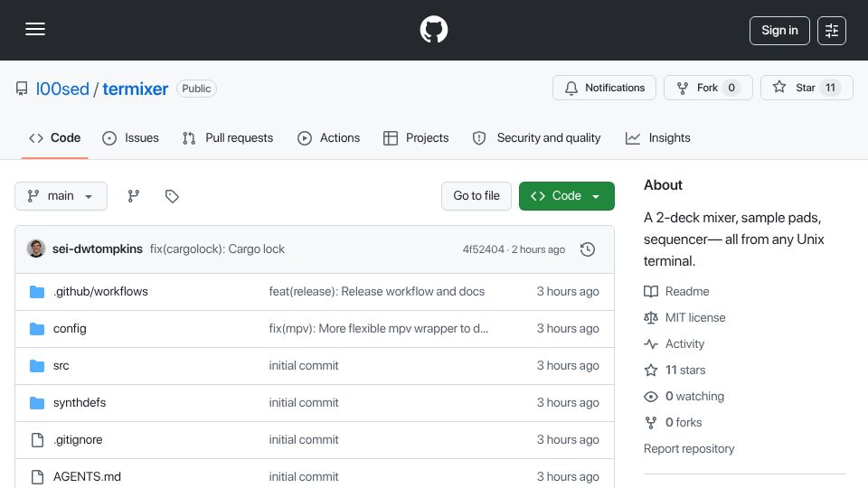Click the config folder icon

point(37,329)
